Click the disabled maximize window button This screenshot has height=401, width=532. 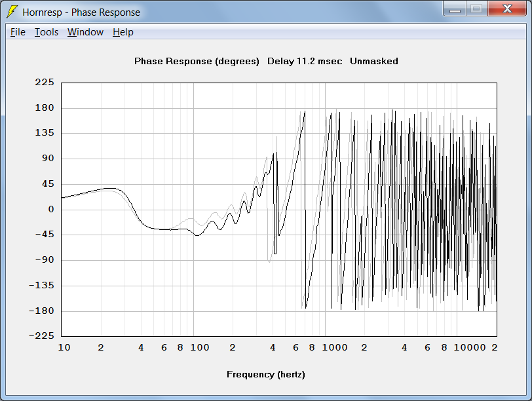(x=476, y=9)
